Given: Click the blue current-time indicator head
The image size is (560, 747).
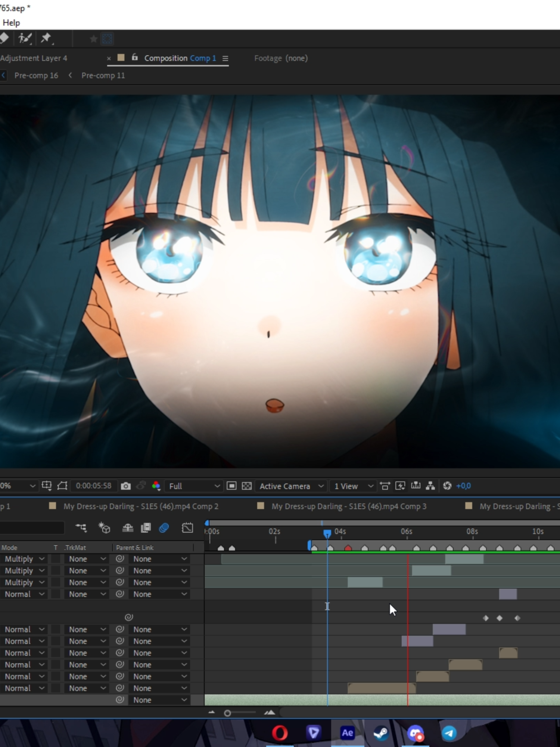Looking at the screenshot, I should (327, 533).
